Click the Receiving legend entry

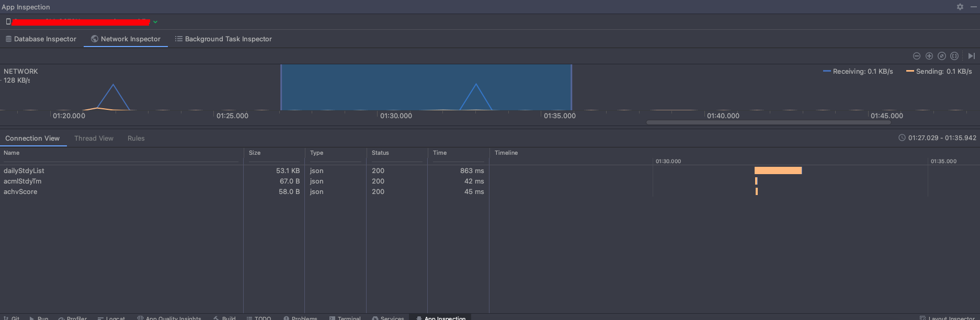point(858,71)
